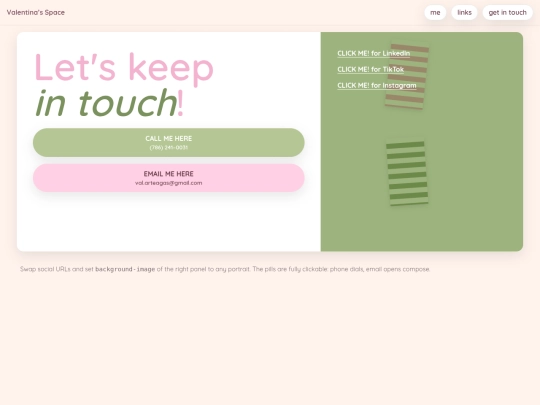Open the EMAIL ME HERE pill

pyautogui.click(x=169, y=178)
